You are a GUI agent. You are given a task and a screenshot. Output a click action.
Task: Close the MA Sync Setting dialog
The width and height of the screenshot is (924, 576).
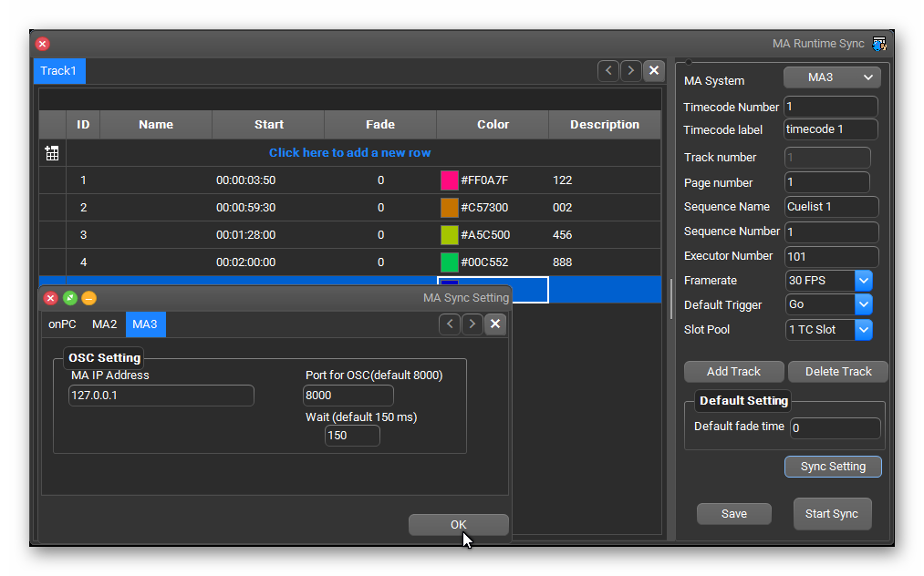pos(51,298)
